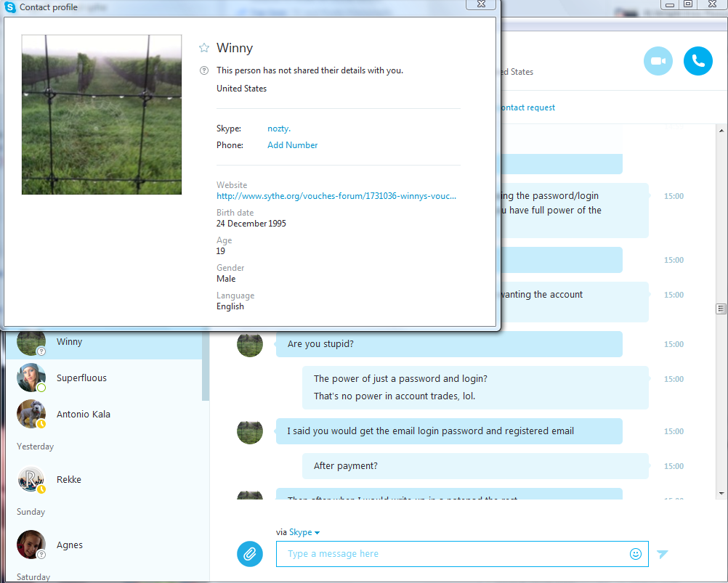728x583 pixels.
Task: Click the nozty. Skype name link
Action: [279, 129]
